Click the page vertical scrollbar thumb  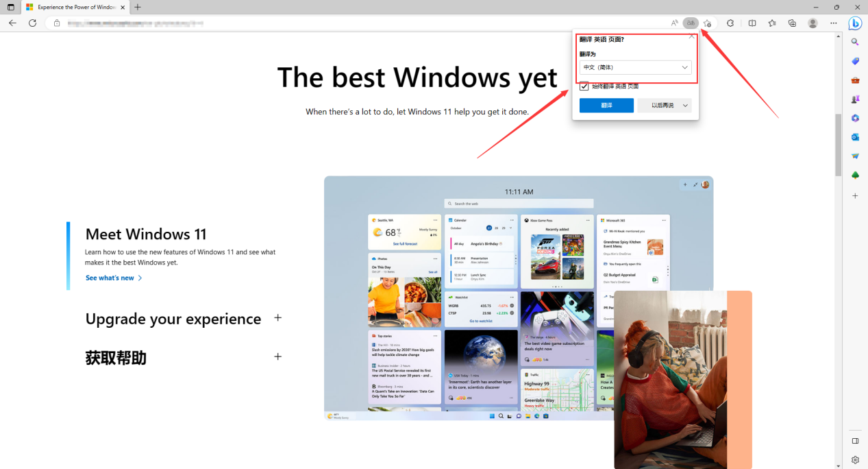(838, 145)
